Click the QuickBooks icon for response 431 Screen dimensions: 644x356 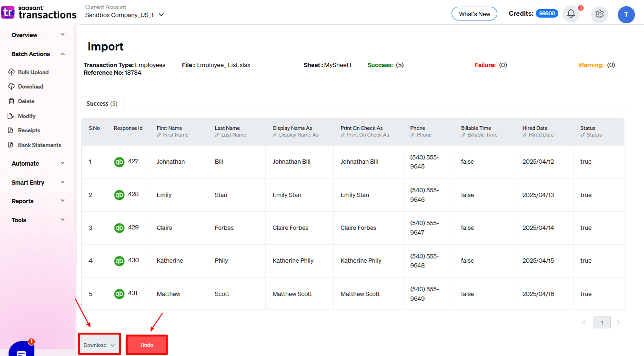[119, 294]
